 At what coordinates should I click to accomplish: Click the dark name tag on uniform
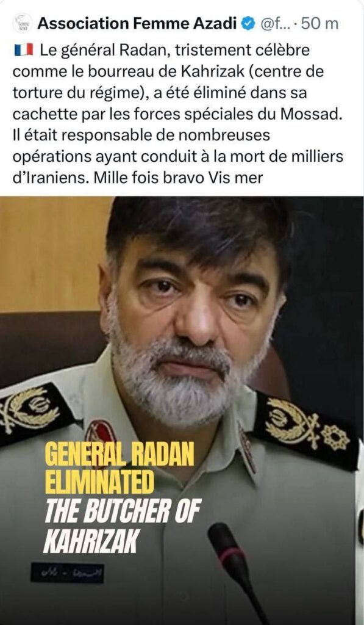(67, 573)
